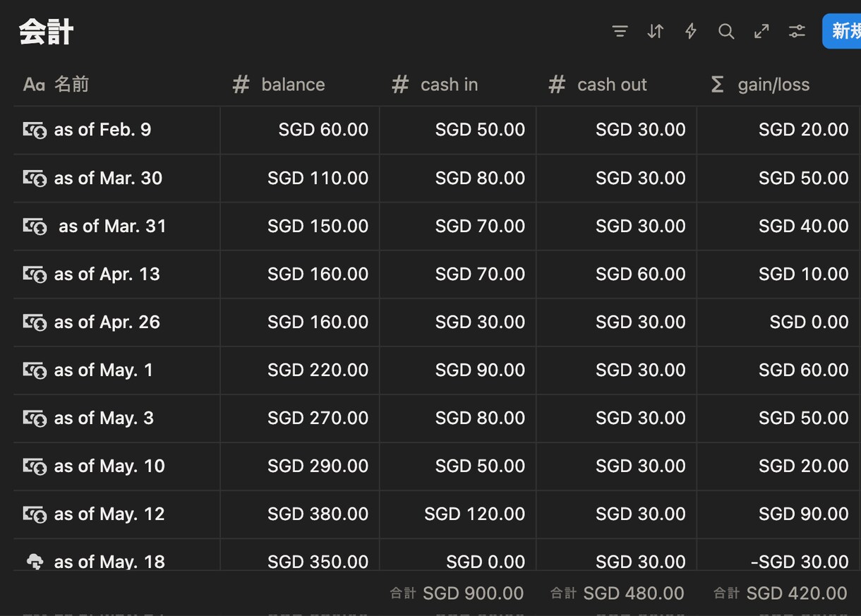Select balance cell SGD 380.00
Viewport: 861px width, 616px height.
(x=300, y=514)
